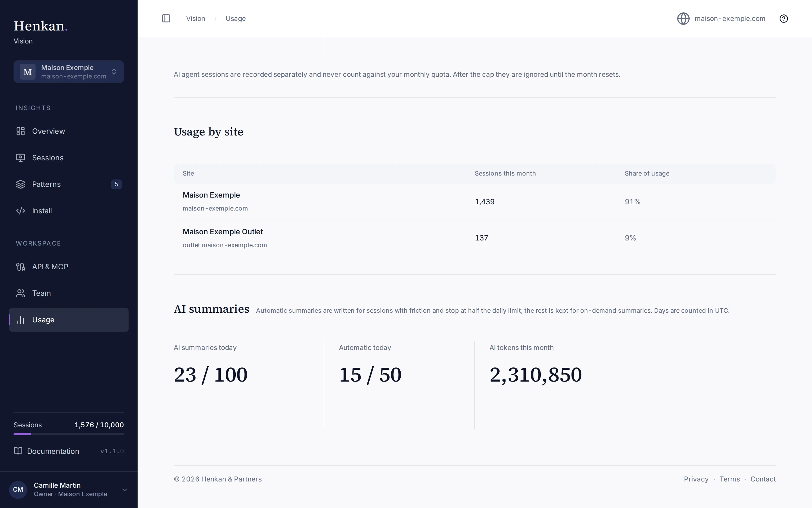Open the Patterns section
812x508 pixels.
69,184
